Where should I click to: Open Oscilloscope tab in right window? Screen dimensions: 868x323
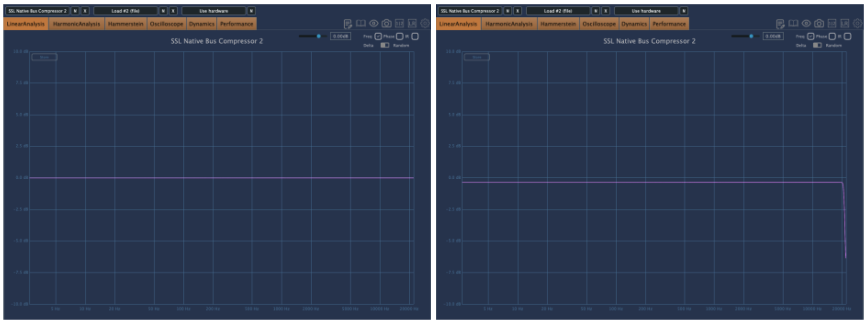coord(599,24)
